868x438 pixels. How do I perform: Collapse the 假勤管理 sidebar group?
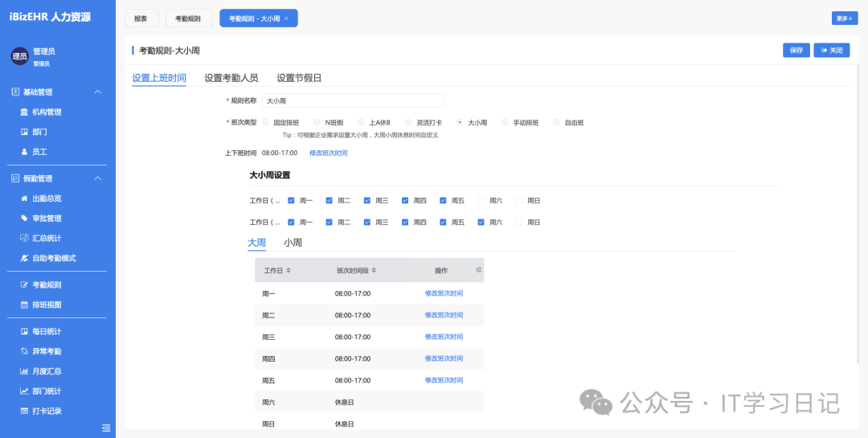pyautogui.click(x=98, y=178)
